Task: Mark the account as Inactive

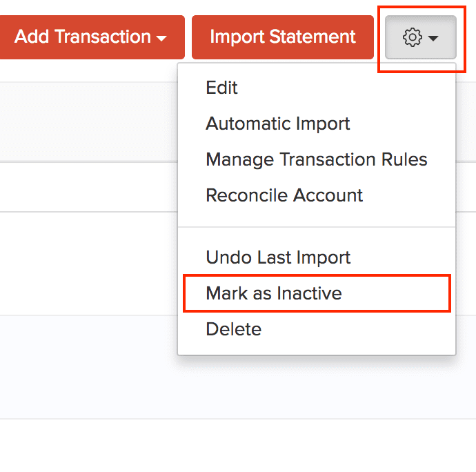Action: 274,293
